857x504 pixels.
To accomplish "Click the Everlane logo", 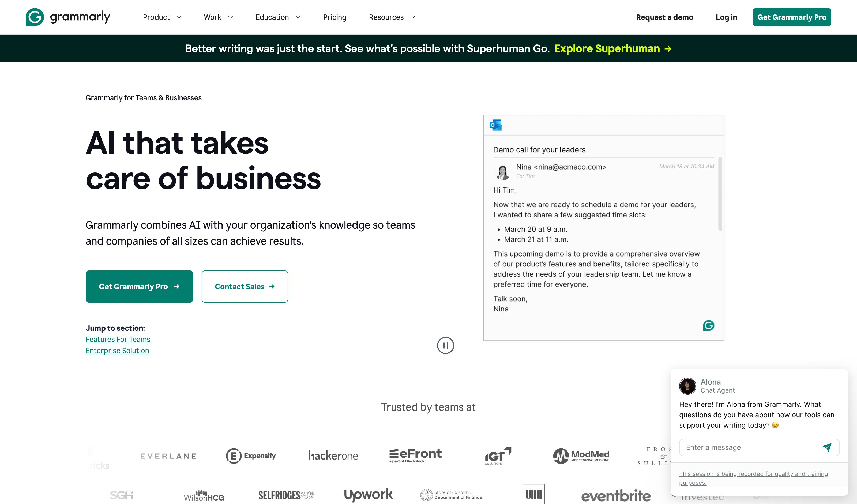I will click(x=168, y=456).
